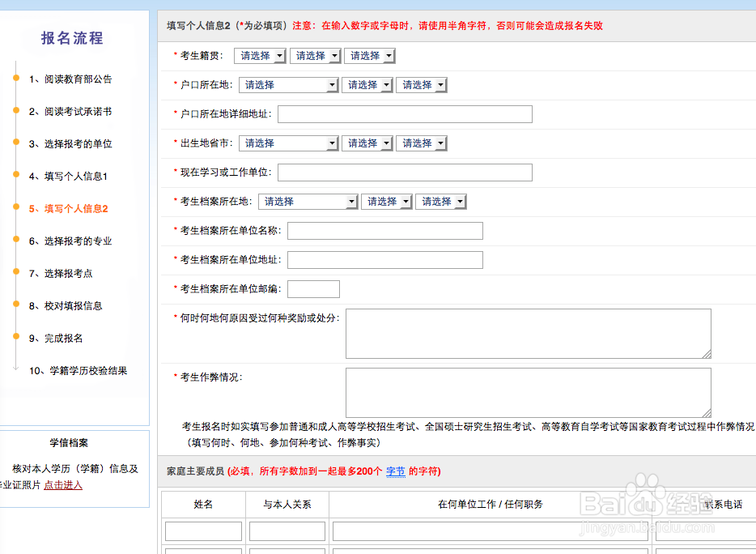
Task: Click the 报名流程 heading
Action: 72,38
